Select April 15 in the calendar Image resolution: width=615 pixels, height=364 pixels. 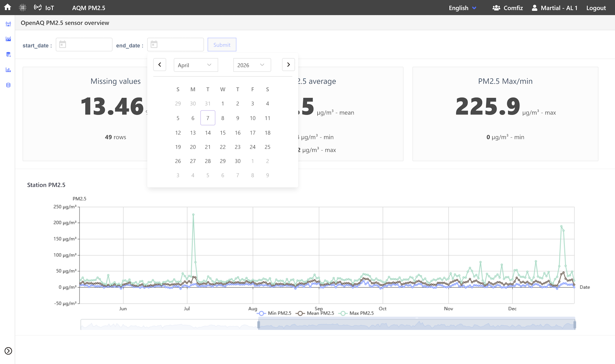click(223, 132)
